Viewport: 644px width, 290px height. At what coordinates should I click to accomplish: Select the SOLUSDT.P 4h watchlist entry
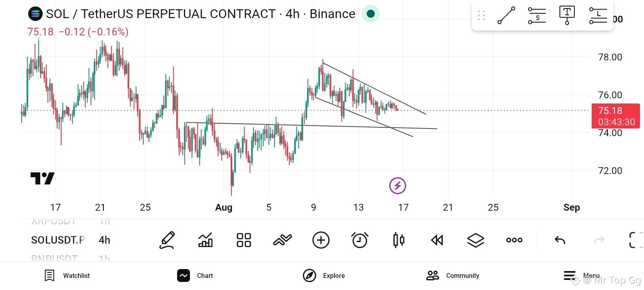point(71,240)
